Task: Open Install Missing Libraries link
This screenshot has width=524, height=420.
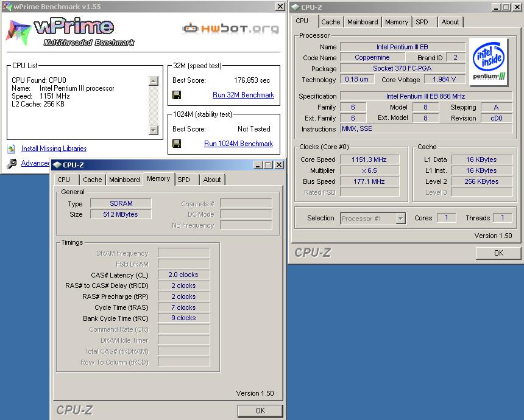Action: pos(54,149)
